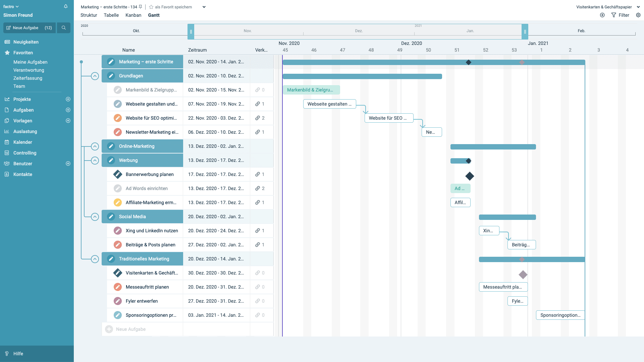Click status icon of Webseite gestalten
The image size is (644, 362).
tap(118, 104)
